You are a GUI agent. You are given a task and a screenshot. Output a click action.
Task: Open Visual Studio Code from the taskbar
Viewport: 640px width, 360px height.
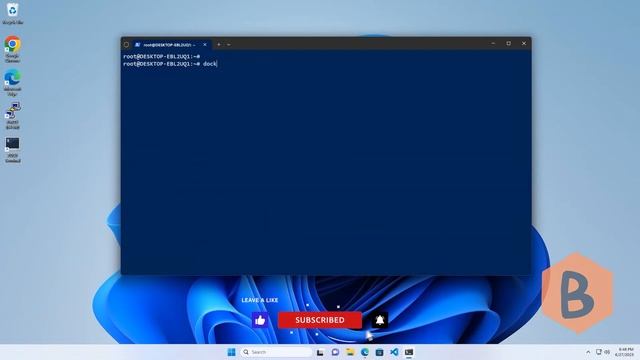[394, 352]
